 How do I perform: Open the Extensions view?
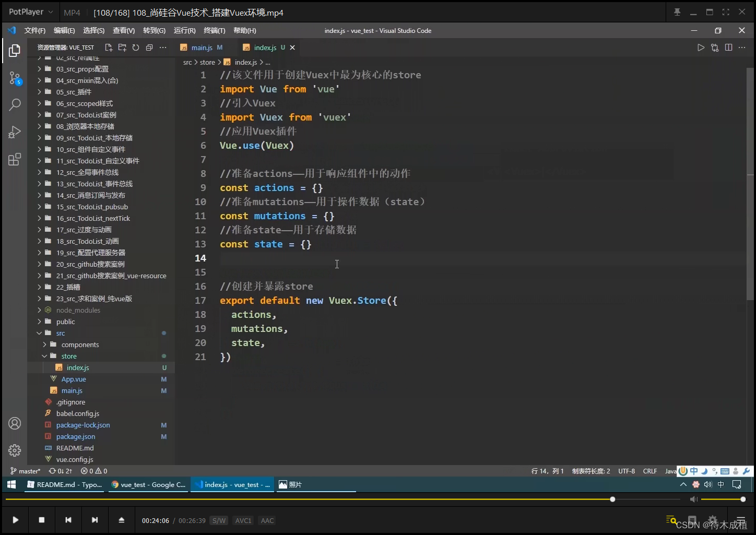tap(15, 159)
